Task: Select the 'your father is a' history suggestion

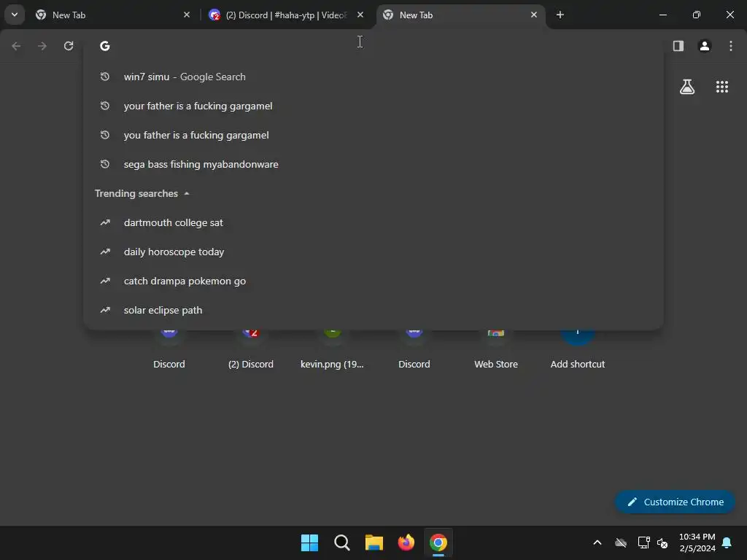Action: 373,106
